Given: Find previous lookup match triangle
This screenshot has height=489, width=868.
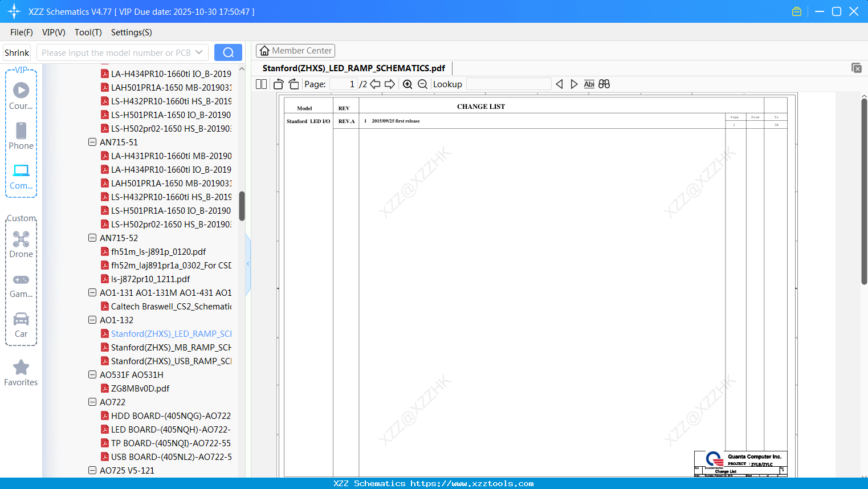Looking at the screenshot, I should (x=559, y=84).
